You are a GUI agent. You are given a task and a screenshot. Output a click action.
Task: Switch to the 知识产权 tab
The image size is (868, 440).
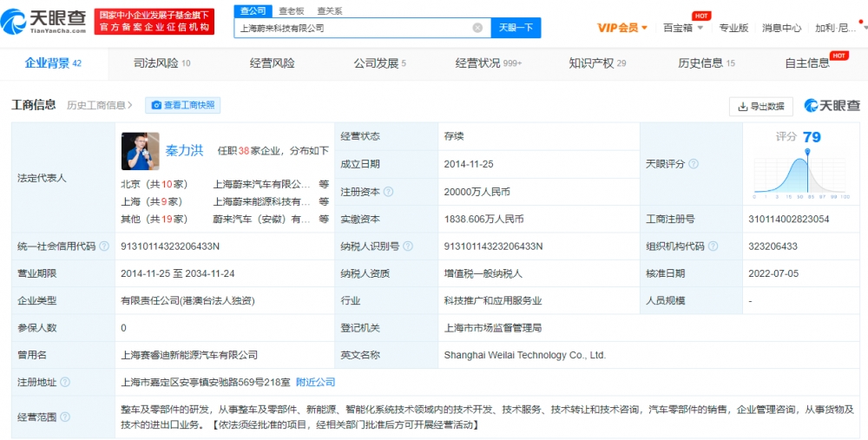coord(597,63)
